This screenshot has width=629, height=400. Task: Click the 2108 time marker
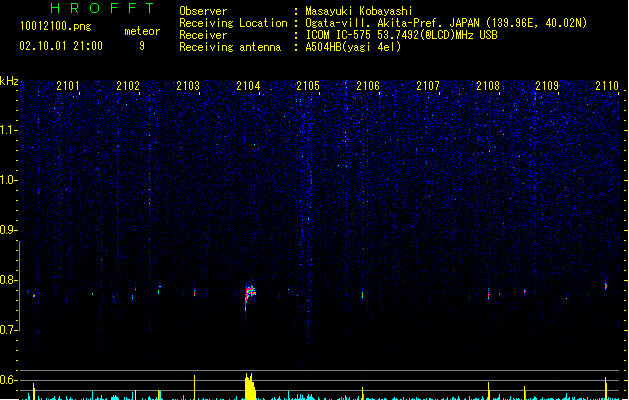[x=488, y=85]
